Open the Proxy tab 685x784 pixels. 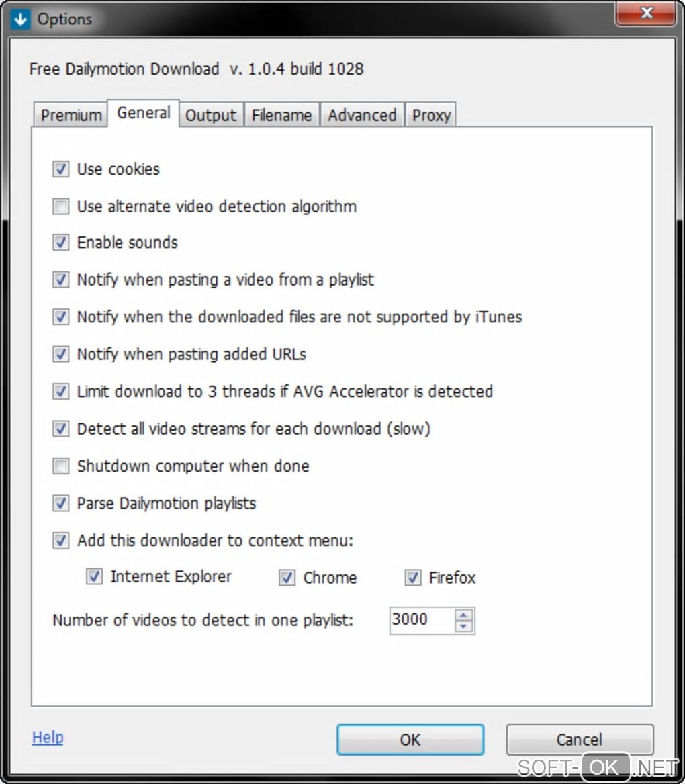click(431, 116)
